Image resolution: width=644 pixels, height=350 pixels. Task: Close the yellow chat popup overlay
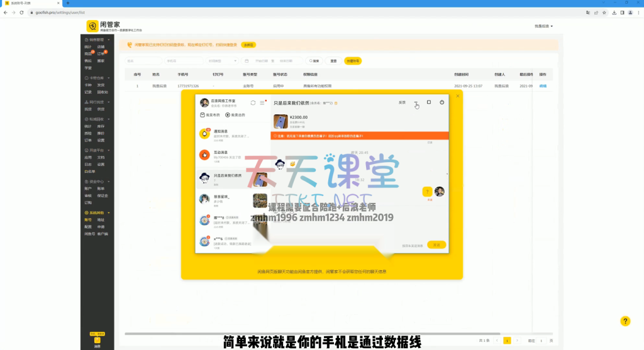(x=457, y=96)
